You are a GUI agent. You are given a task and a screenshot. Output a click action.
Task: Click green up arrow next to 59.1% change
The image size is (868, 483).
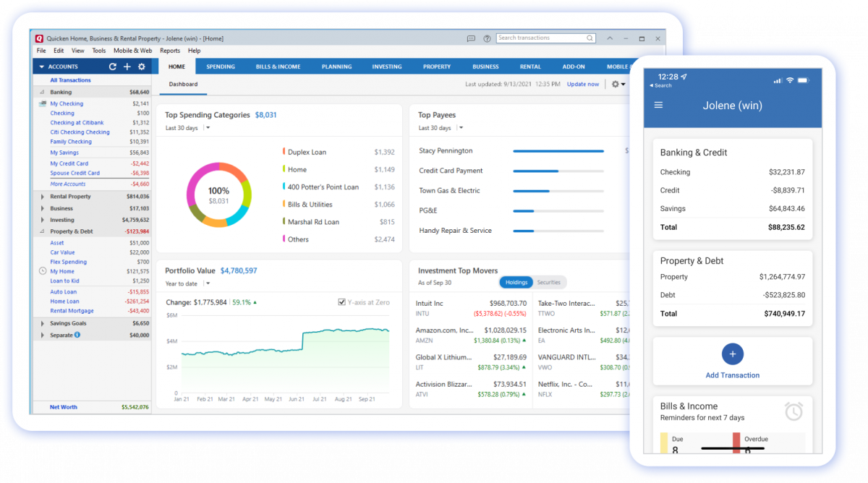(255, 302)
